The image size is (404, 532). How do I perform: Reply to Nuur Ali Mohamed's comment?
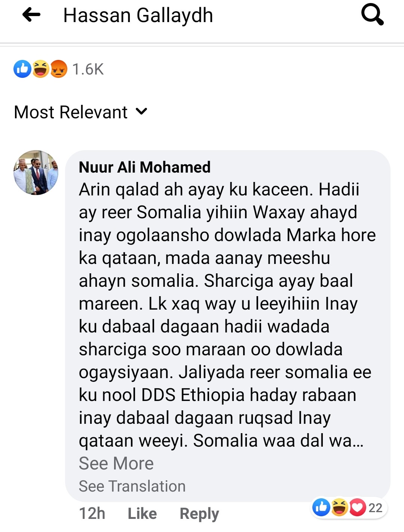pyautogui.click(x=199, y=514)
